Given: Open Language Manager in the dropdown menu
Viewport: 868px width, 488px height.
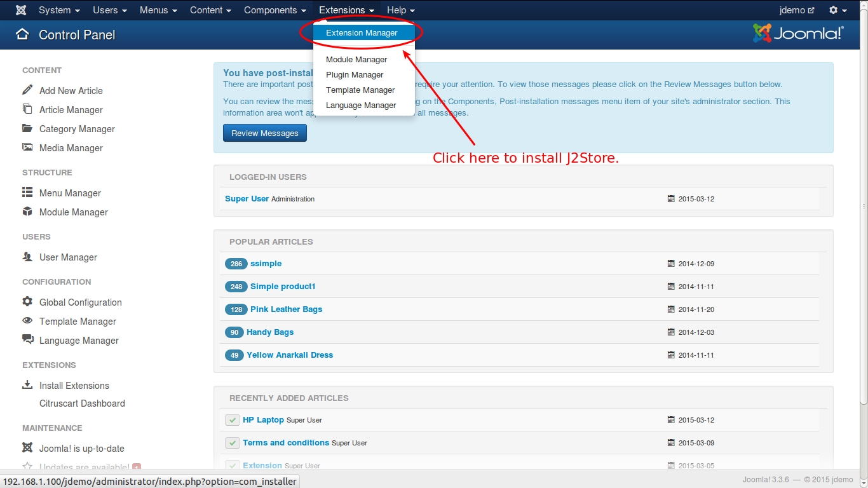Looking at the screenshot, I should click(361, 105).
